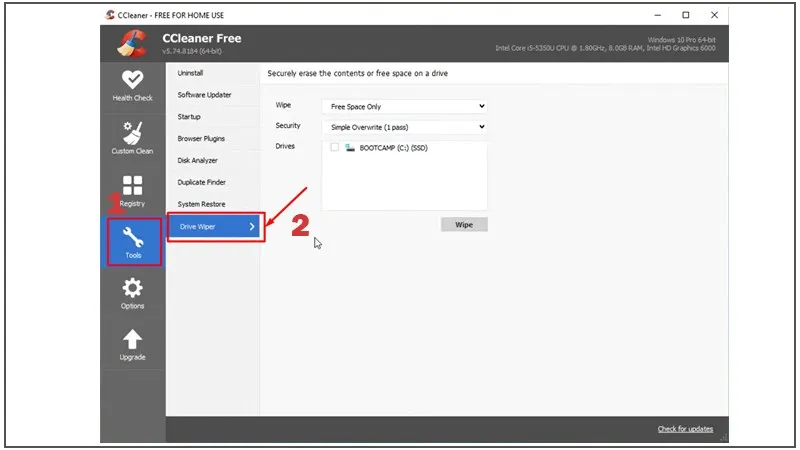Tick the BOOTCAMP (C:) drive checkbox
This screenshot has width=800, height=450.
pos(334,147)
